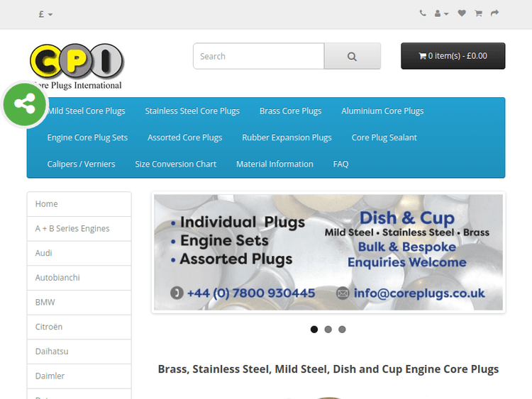Click the phone contact icon
Viewport: 532px width, 399px height.
(423, 13)
